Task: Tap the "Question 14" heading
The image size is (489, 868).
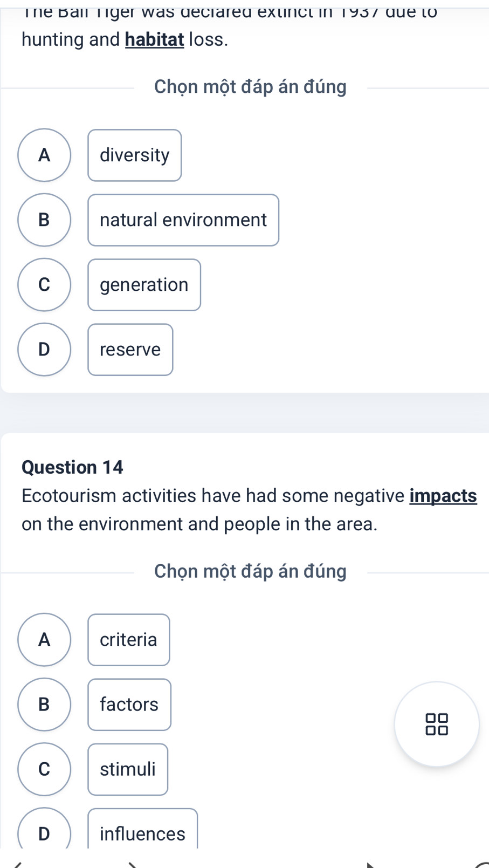Action: tap(72, 467)
